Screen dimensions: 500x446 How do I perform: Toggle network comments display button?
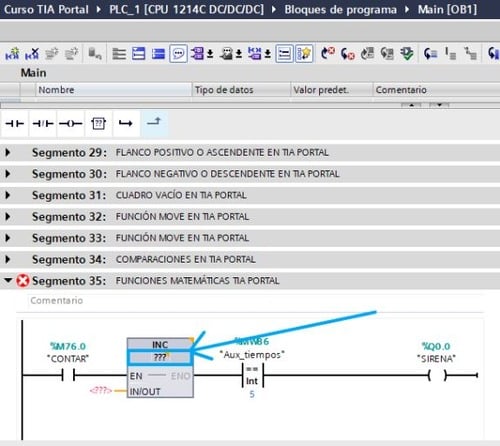coord(284,53)
